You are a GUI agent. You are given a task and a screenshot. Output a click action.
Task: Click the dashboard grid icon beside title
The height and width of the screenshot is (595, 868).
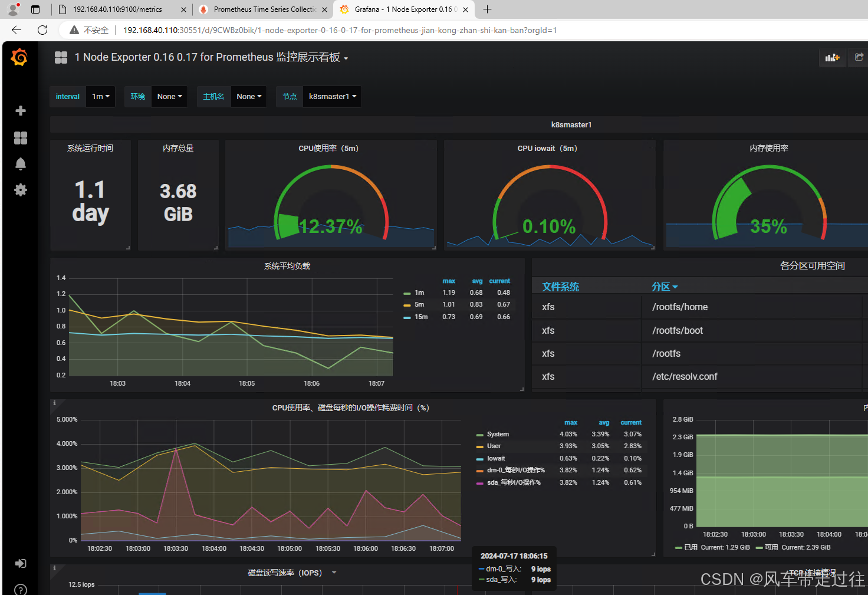click(x=61, y=57)
